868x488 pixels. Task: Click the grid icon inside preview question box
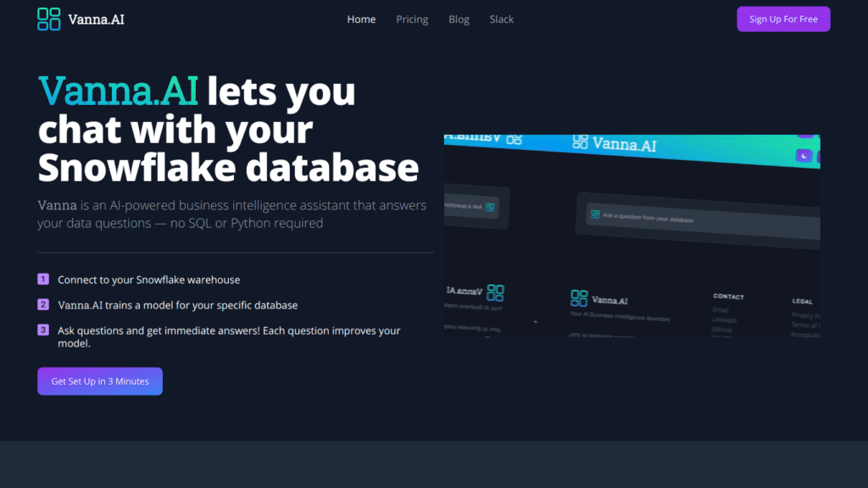(x=596, y=215)
